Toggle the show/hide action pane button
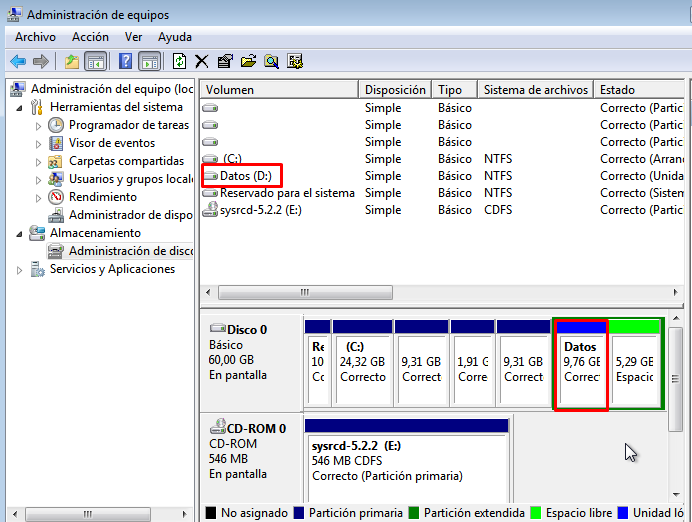Image resolution: width=692 pixels, height=522 pixels. coord(149,61)
